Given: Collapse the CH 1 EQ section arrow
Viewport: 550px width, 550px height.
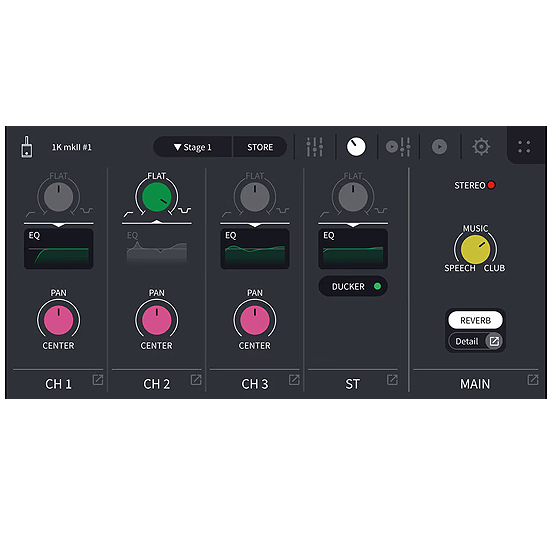Looking at the screenshot, I should (x=59, y=224).
